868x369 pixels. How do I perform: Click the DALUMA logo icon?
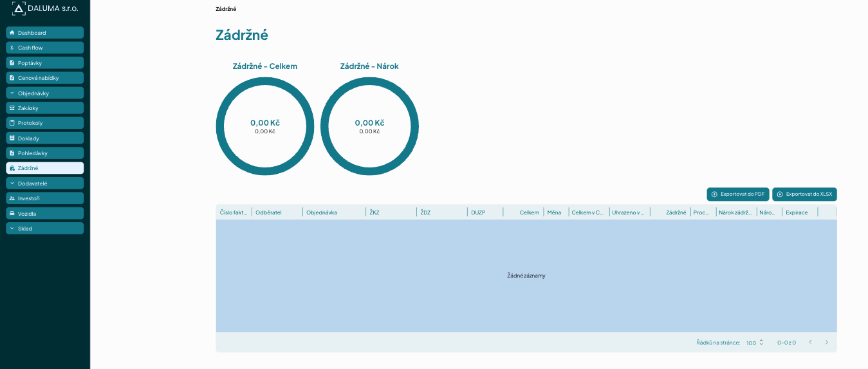(19, 8)
